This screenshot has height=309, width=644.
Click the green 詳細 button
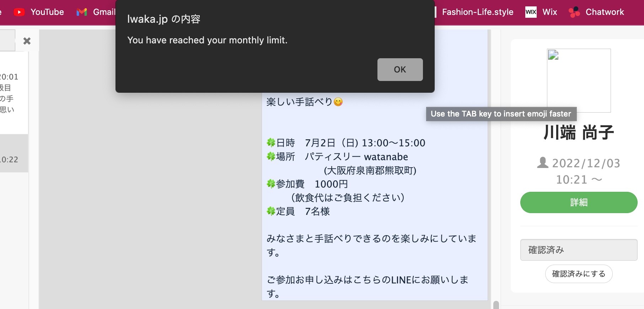pyautogui.click(x=579, y=202)
